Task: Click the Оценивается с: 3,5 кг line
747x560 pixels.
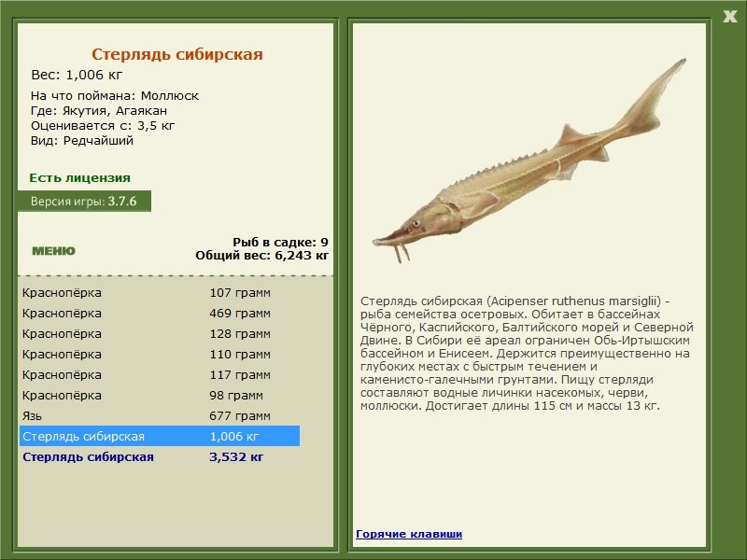Action: (x=103, y=126)
